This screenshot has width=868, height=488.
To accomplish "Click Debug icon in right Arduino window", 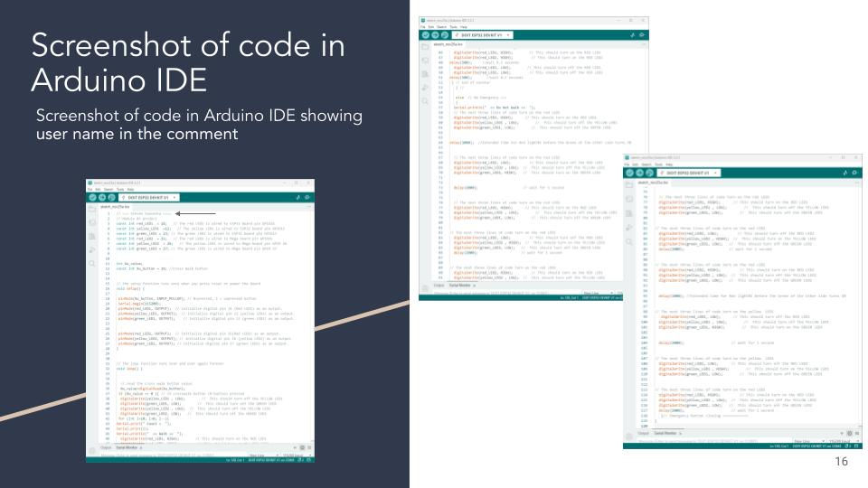I will click(649, 173).
